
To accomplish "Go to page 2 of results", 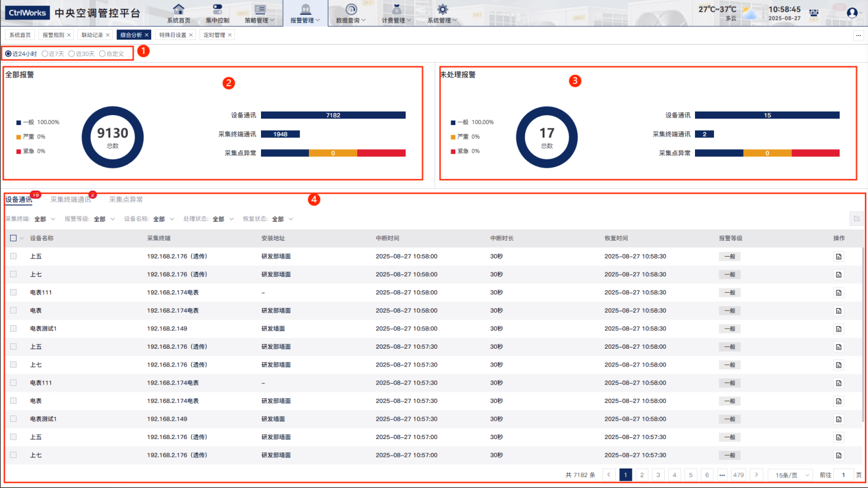I will pyautogui.click(x=642, y=475).
